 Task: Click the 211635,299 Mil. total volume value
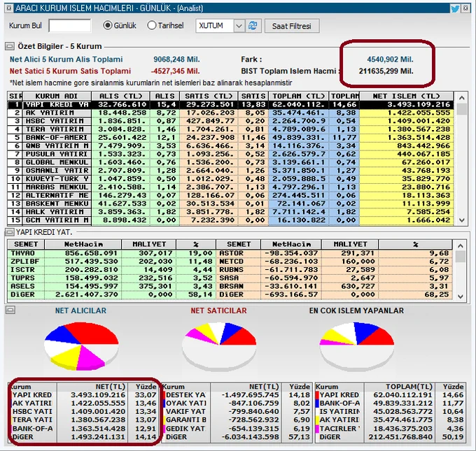click(x=386, y=71)
